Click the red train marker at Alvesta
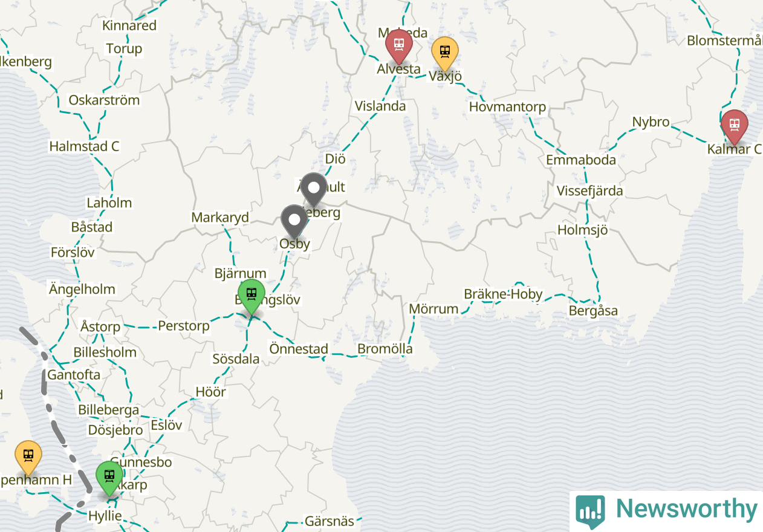 [x=399, y=45]
